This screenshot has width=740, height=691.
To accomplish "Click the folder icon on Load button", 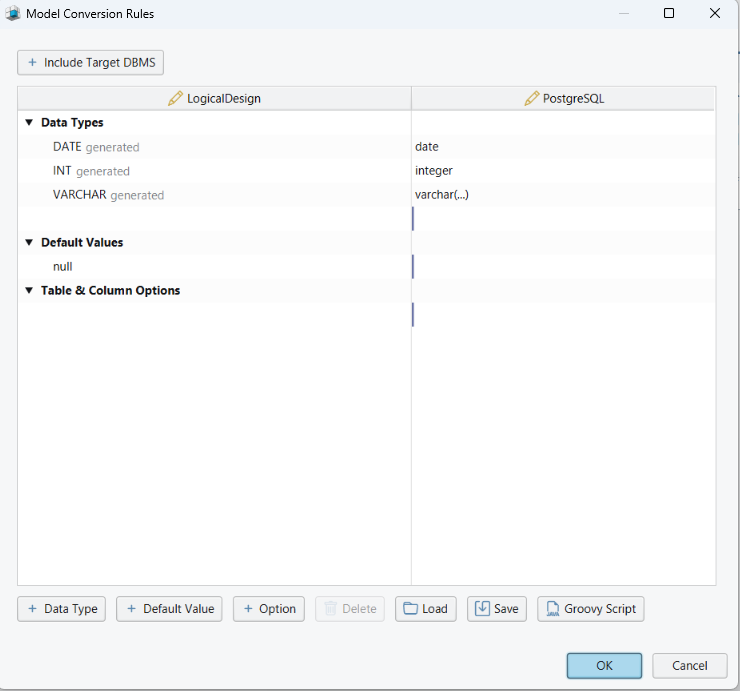I will (x=410, y=608).
